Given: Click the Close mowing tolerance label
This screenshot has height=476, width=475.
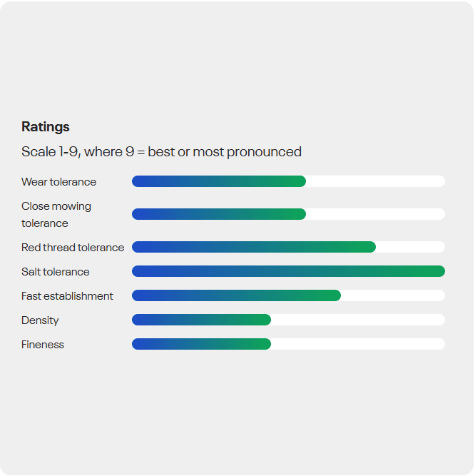Looking at the screenshot, I should [56, 215].
